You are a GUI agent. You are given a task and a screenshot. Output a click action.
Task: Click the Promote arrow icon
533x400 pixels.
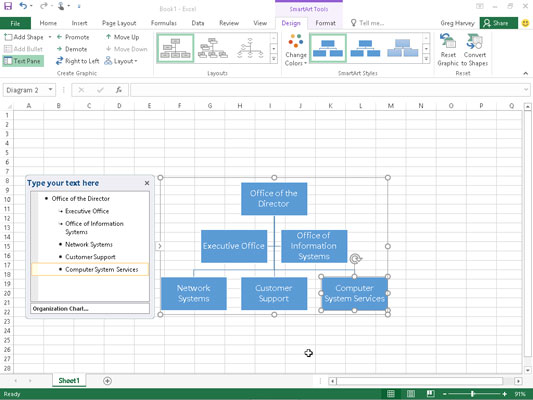coord(59,37)
